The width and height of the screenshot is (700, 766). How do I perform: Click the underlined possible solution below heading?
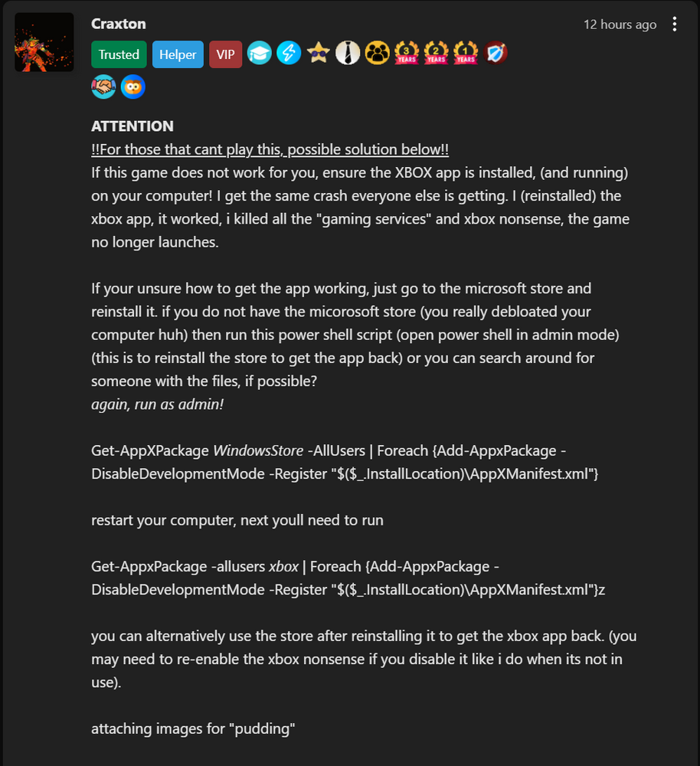coord(270,149)
